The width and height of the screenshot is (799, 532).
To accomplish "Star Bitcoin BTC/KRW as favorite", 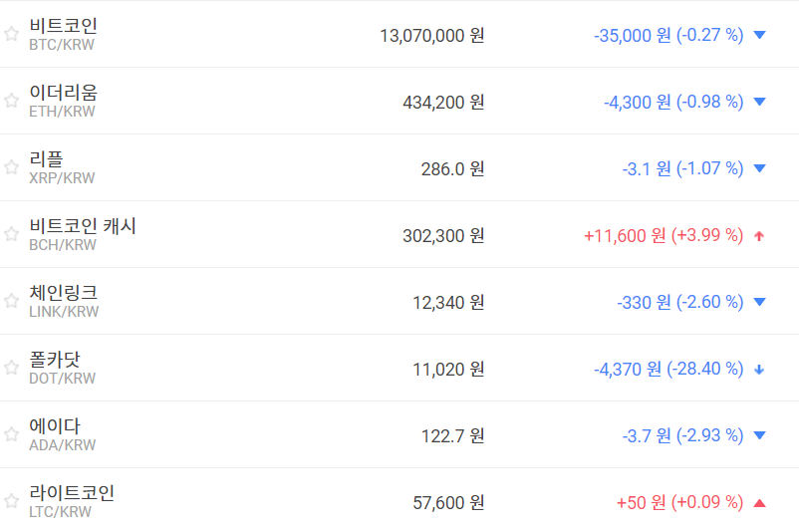I will [11, 34].
